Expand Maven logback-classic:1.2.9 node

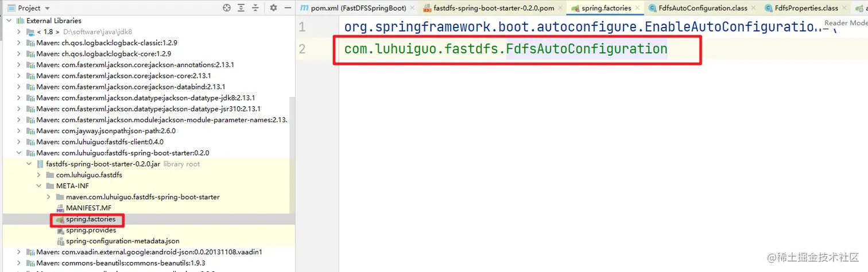pyautogui.click(x=20, y=42)
